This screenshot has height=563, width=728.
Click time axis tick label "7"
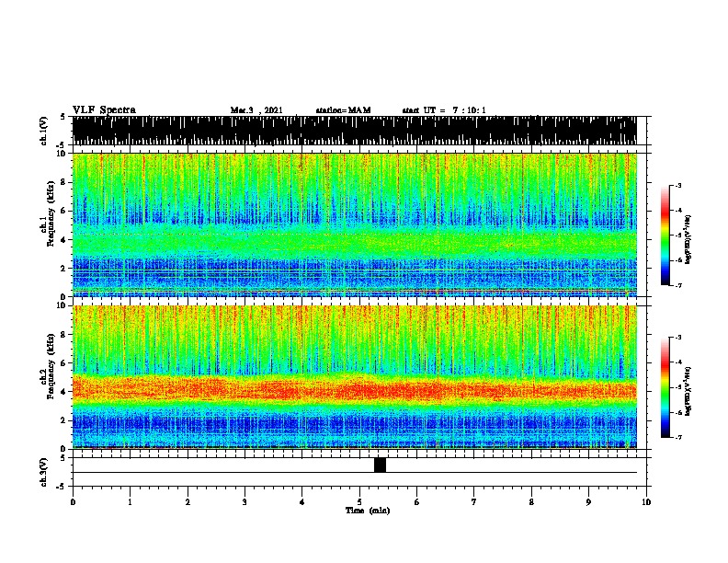pos(474,502)
